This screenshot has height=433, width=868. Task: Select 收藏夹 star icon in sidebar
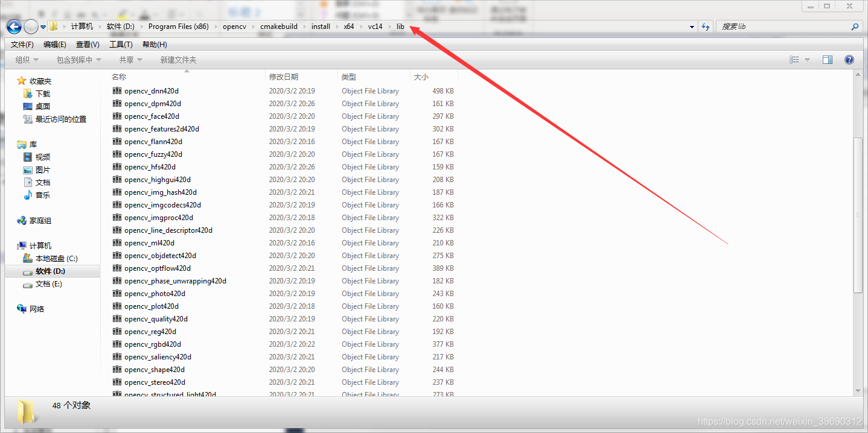point(22,81)
